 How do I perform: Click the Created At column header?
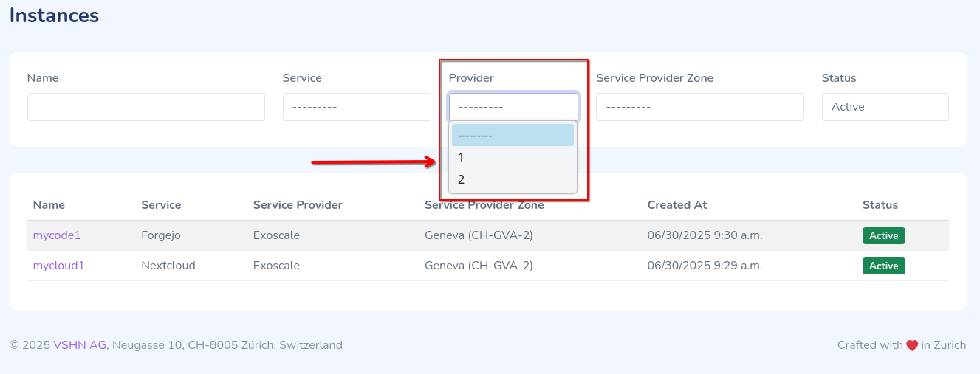pyautogui.click(x=677, y=205)
